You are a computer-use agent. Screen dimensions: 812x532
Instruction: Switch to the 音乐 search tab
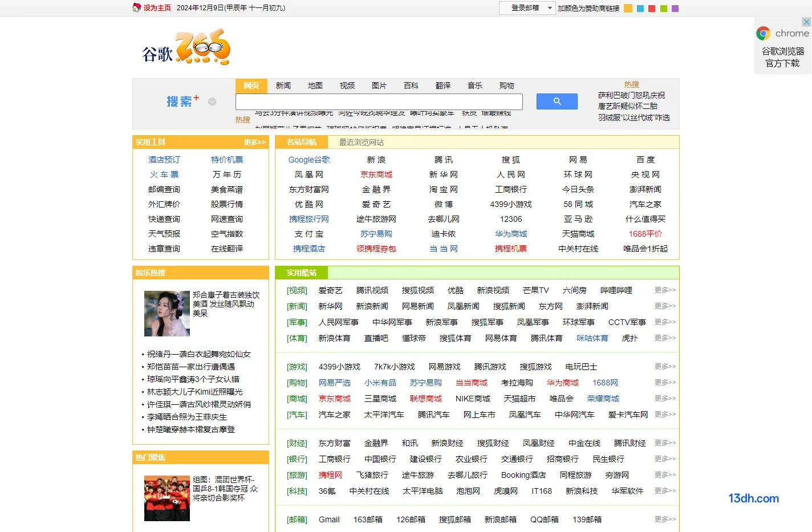[x=475, y=86]
